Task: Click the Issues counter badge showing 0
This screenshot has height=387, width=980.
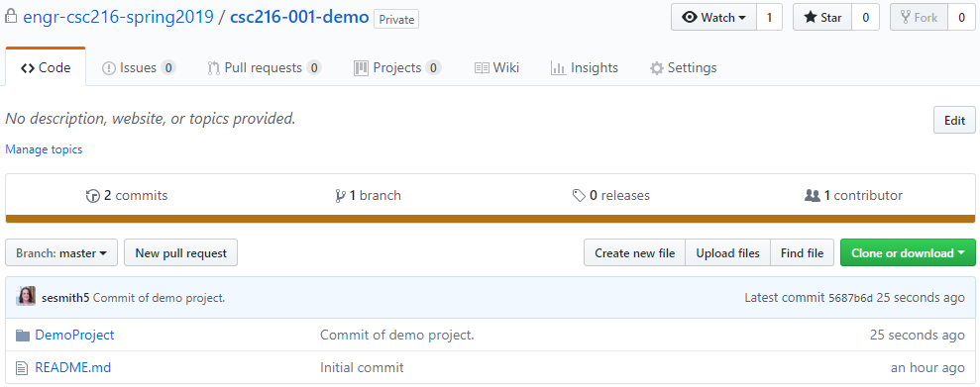Action: [x=168, y=68]
